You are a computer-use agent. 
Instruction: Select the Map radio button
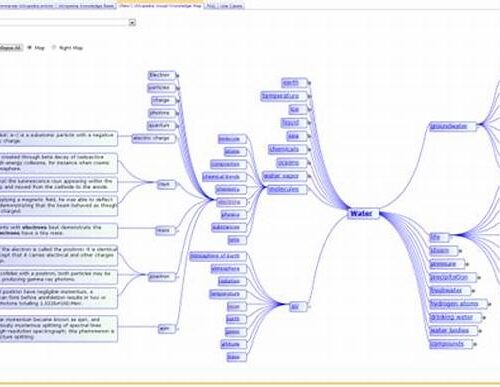click(x=30, y=48)
